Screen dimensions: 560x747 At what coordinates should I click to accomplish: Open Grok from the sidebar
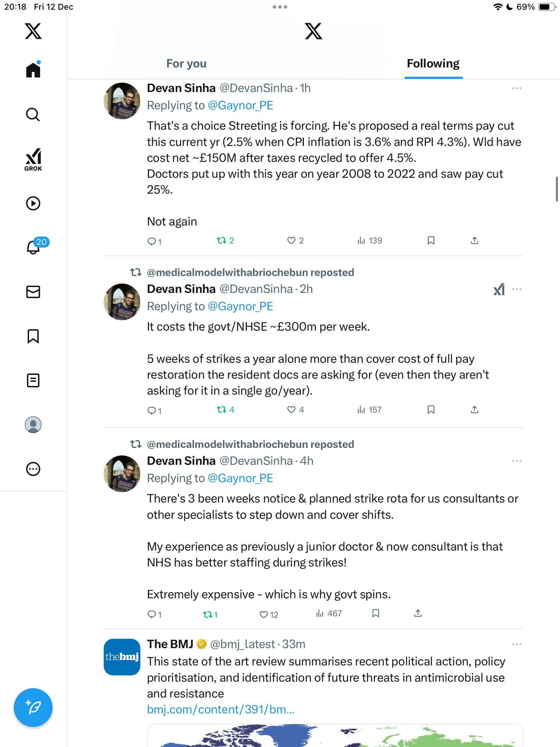coord(33,160)
